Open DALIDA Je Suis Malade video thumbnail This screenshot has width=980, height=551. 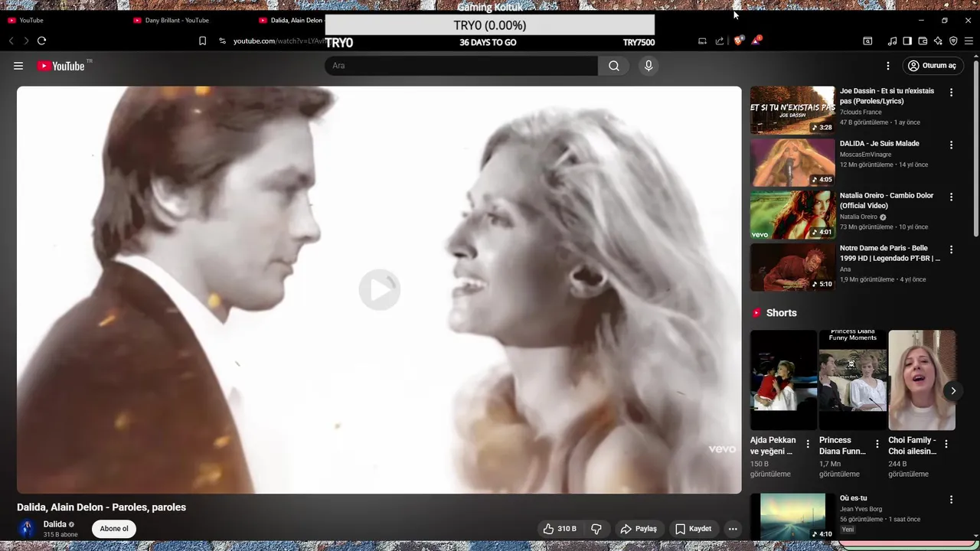[792, 162]
